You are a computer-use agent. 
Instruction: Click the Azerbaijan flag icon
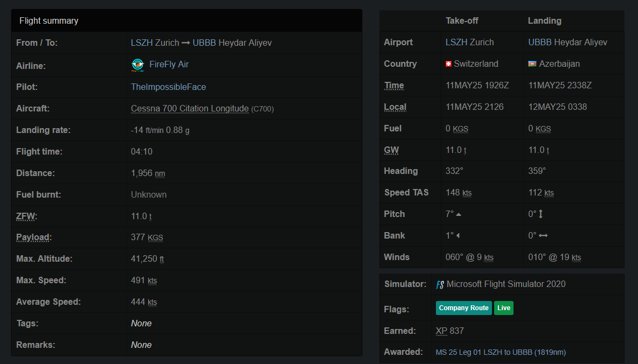coord(532,64)
